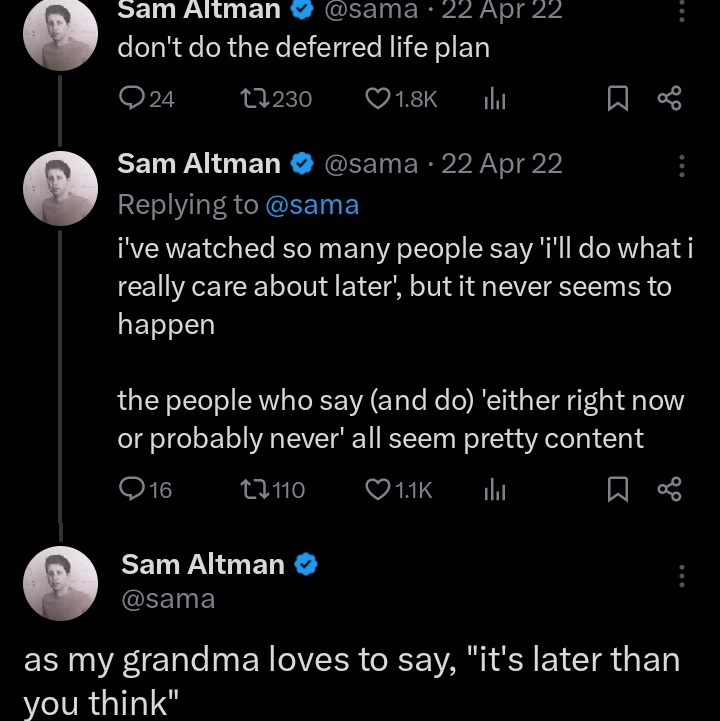Bookmark the 'deferred life plan' tweet
Screen dimensions: 720x721
(x=618, y=98)
